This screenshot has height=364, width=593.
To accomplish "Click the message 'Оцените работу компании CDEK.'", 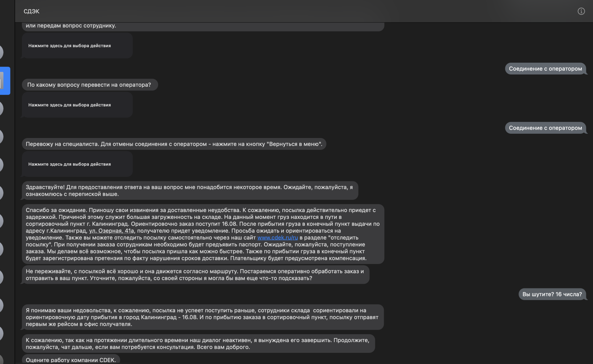I will pos(71,360).
